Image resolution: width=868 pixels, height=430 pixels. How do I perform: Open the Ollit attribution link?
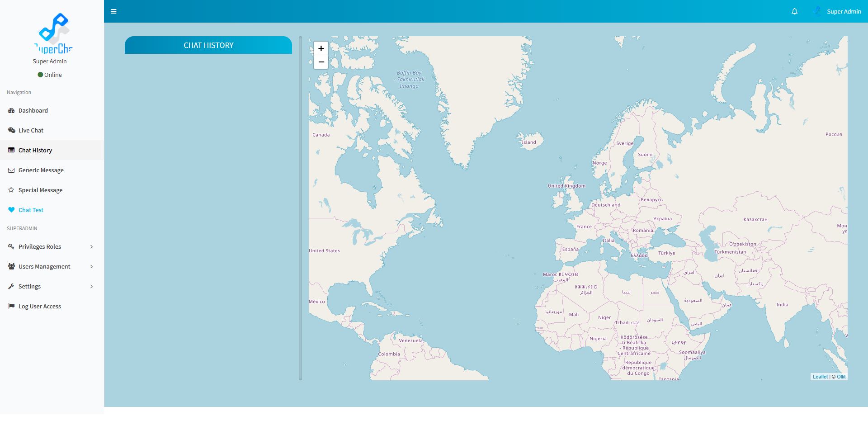click(x=841, y=377)
